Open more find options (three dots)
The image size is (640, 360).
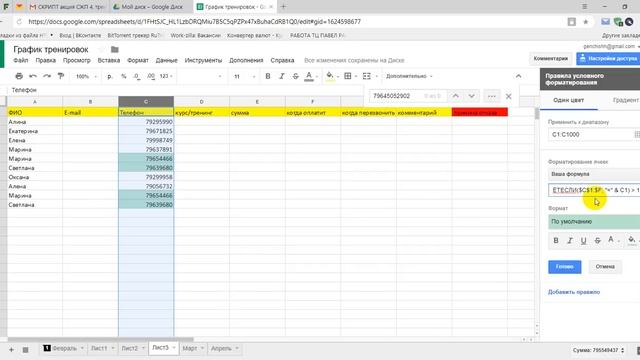pos(492,96)
